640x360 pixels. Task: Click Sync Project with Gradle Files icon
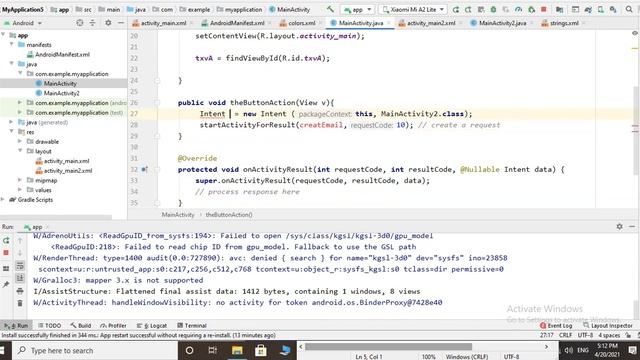tap(588, 9)
